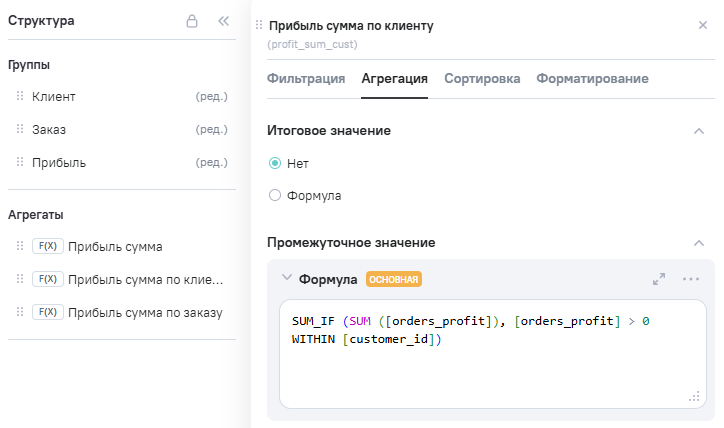The image size is (724, 428).
Task: Open the Сортировка tab
Action: pos(482,79)
